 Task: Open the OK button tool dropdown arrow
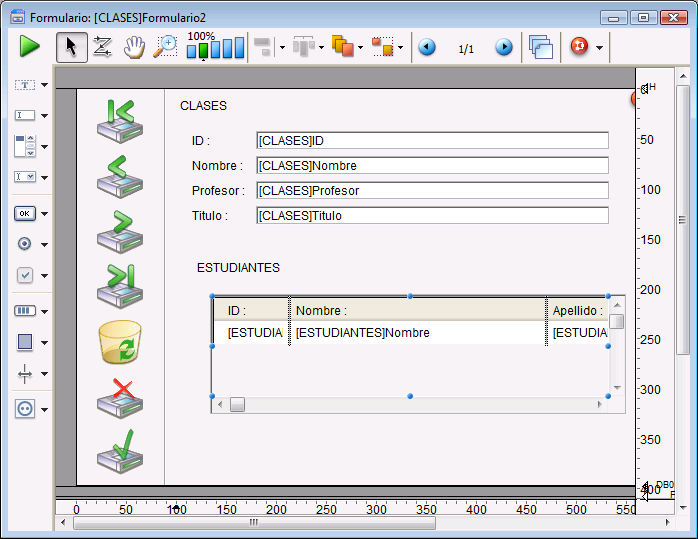[x=45, y=214]
